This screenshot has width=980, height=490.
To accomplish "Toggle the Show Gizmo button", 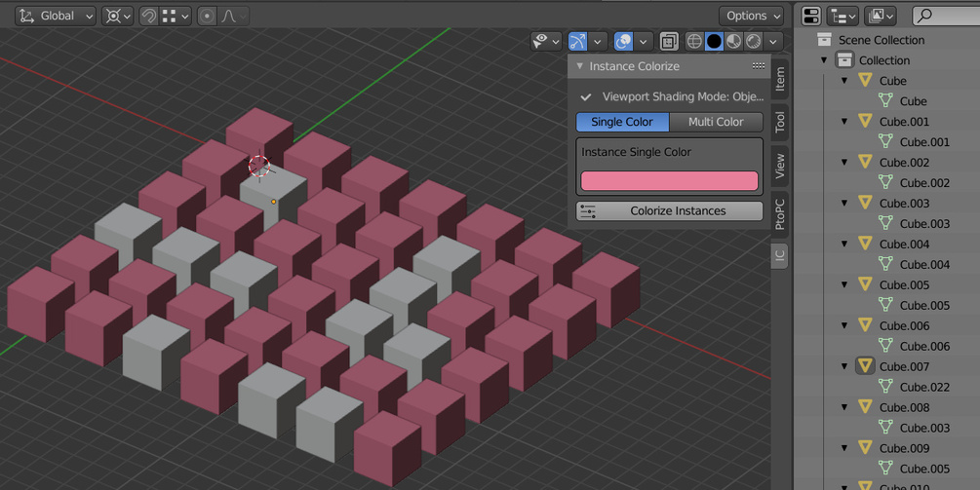I will pyautogui.click(x=577, y=41).
